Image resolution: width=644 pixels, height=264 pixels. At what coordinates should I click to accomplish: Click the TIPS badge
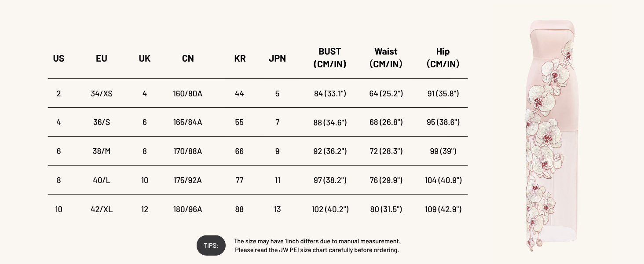coord(211,246)
